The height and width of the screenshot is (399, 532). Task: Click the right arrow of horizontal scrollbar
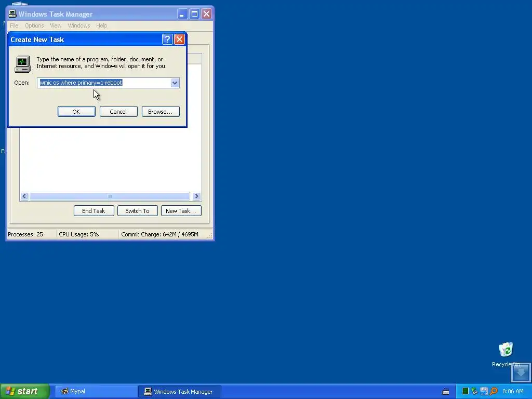point(196,196)
